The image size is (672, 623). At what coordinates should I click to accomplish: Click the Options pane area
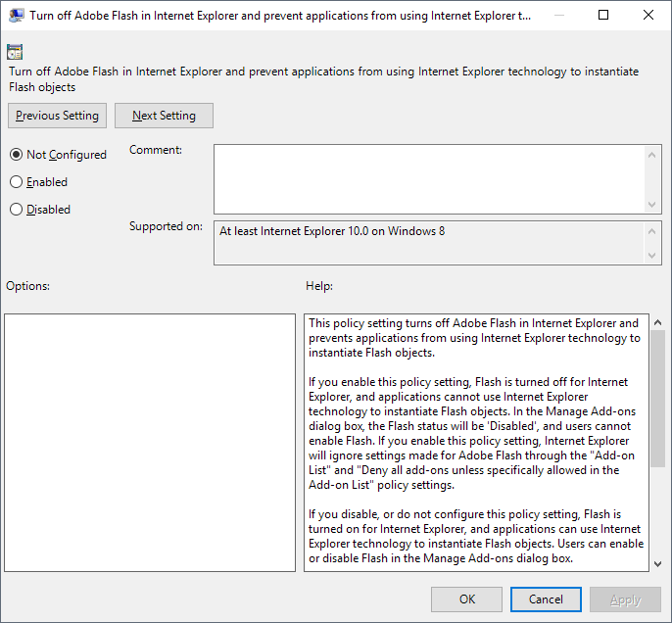pyautogui.click(x=150, y=443)
